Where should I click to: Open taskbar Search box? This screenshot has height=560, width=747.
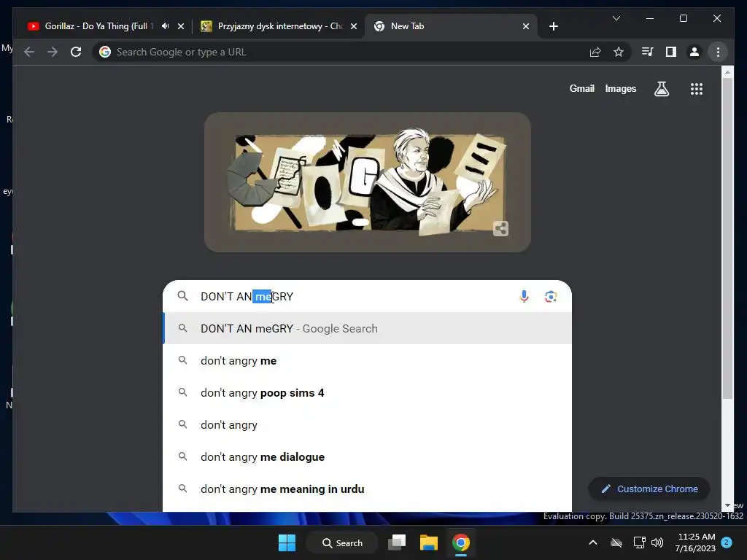pyautogui.click(x=342, y=542)
